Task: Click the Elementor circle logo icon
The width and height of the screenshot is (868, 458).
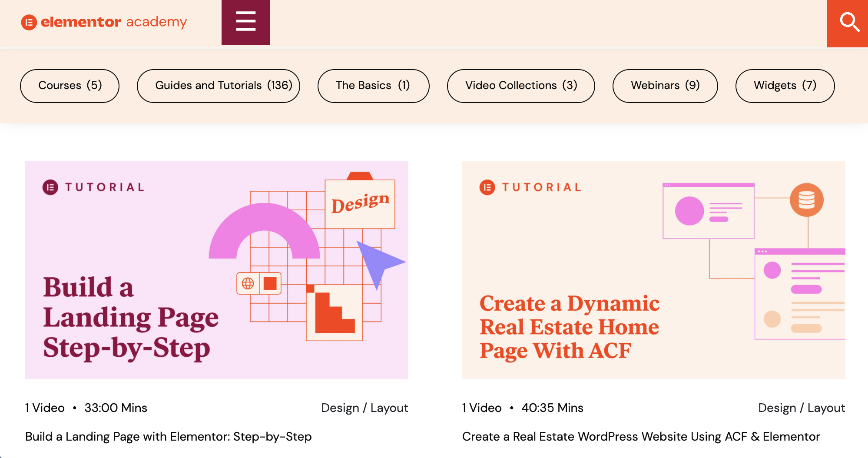Action: (x=29, y=22)
